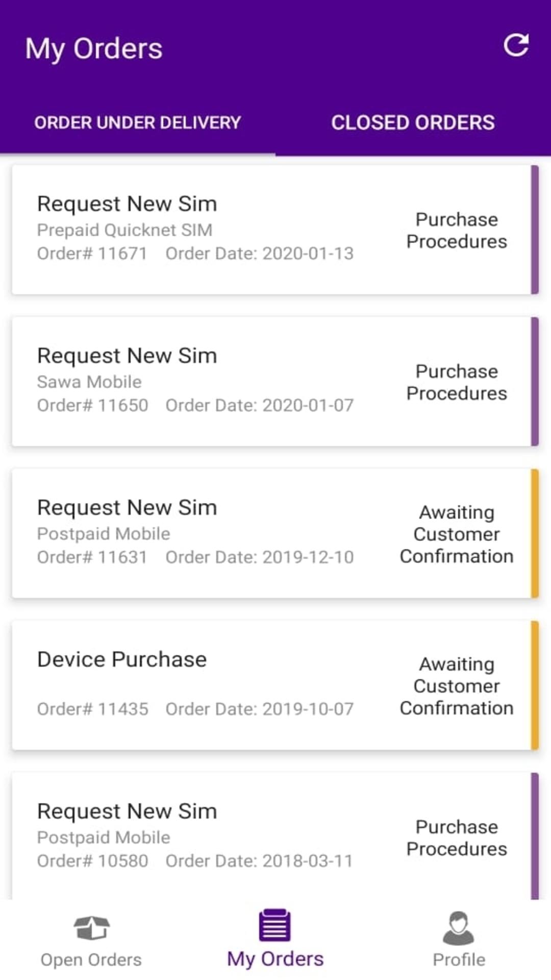Tap Purchase Procedures status on order 11650
The width and height of the screenshot is (551, 980).
[457, 382]
